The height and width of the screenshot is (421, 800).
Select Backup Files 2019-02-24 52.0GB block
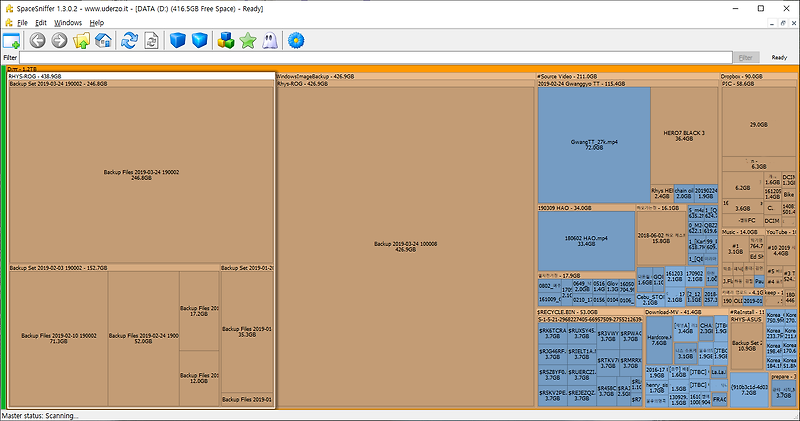point(143,338)
